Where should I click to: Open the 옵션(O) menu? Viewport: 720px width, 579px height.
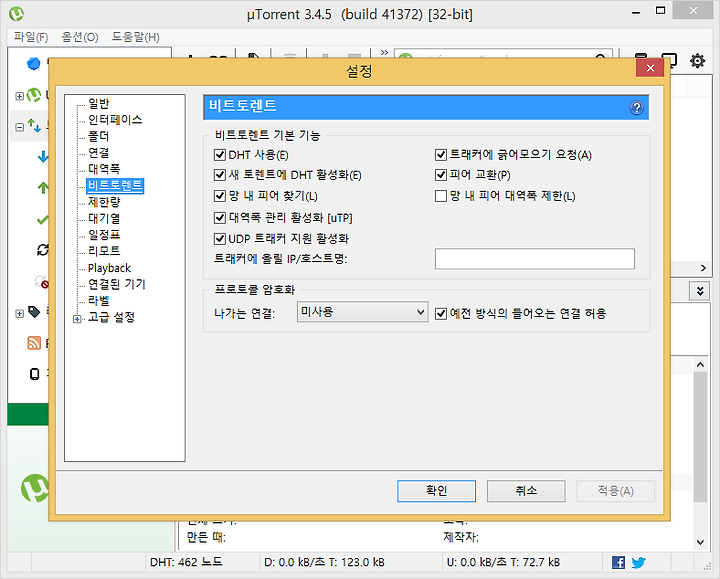(80, 37)
